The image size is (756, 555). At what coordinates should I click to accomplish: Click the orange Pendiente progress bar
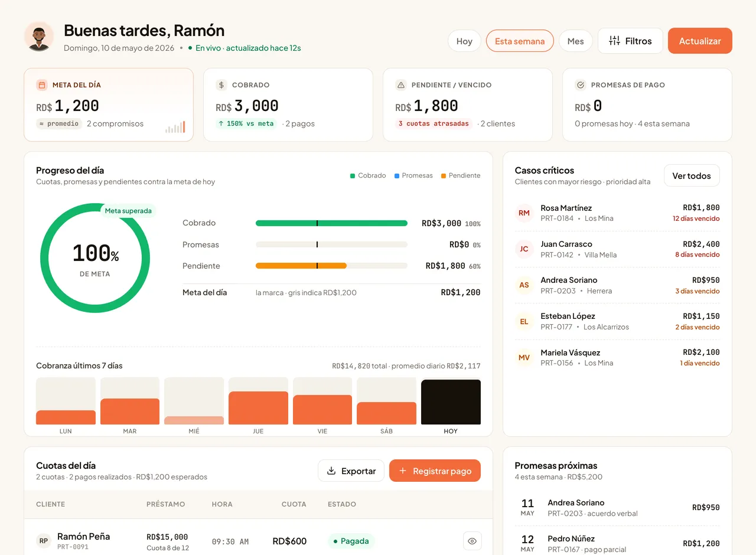301,266
